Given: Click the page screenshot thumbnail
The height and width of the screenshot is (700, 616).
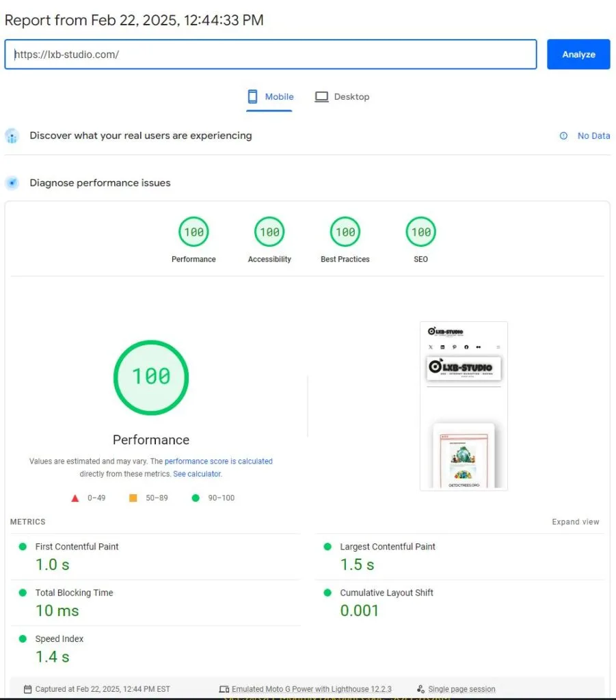Looking at the screenshot, I should click(464, 406).
